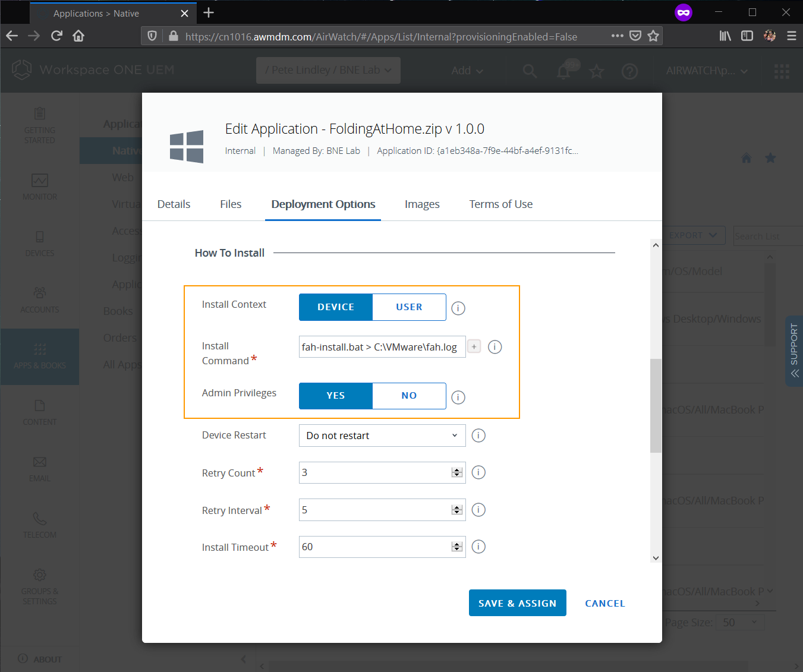The width and height of the screenshot is (803, 672).
Task: Open a new browser tab
Action: [209, 13]
